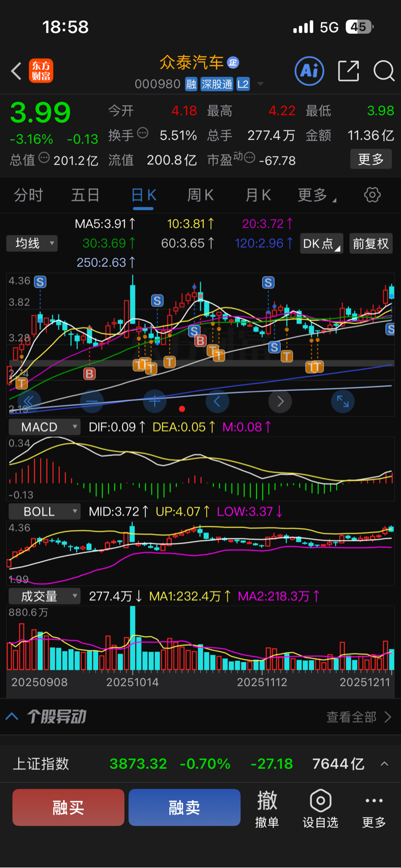Tap the 东方财富 logo icon
Image resolution: width=401 pixels, height=868 pixels.
(41, 71)
